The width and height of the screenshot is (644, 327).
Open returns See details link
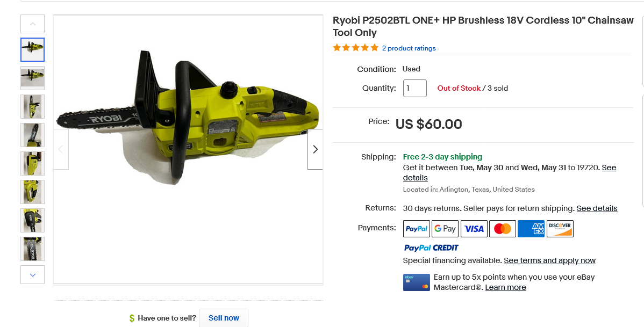coord(597,208)
